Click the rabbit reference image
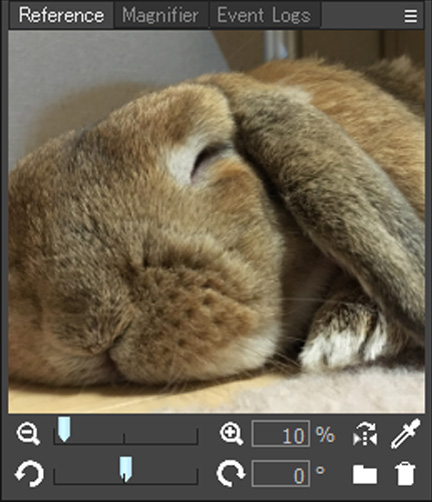 tap(217, 222)
